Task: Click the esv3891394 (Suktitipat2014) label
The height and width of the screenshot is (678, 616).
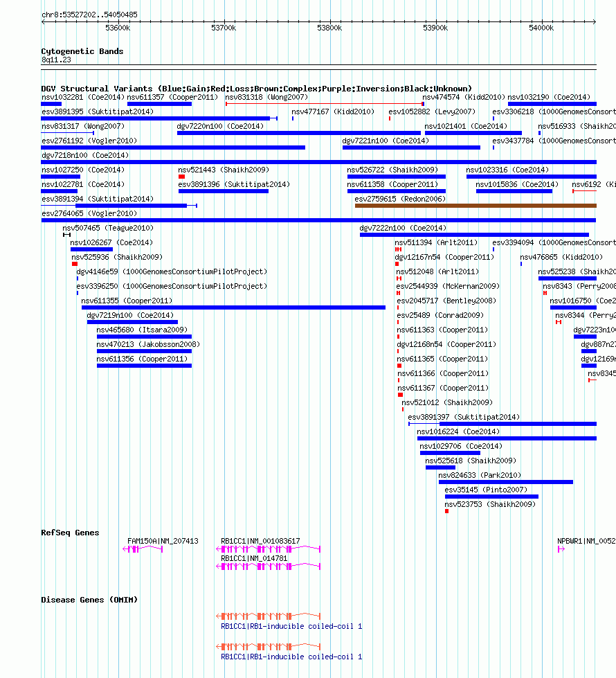Action: coord(98,199)
